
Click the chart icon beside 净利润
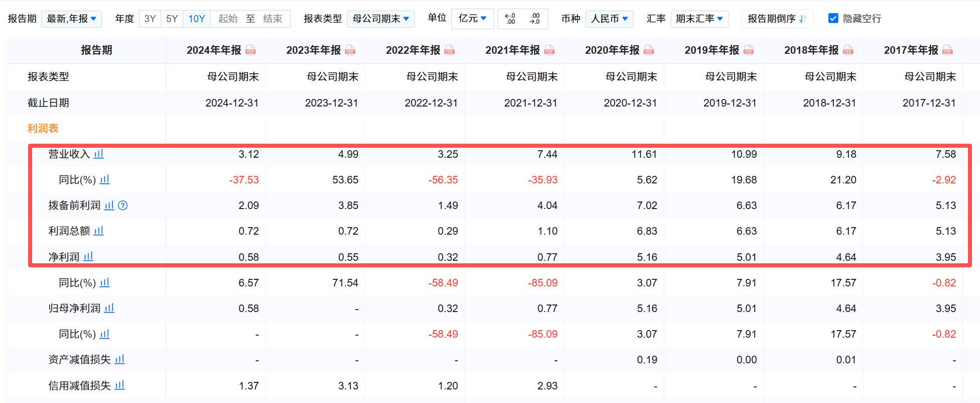(88, 257)
